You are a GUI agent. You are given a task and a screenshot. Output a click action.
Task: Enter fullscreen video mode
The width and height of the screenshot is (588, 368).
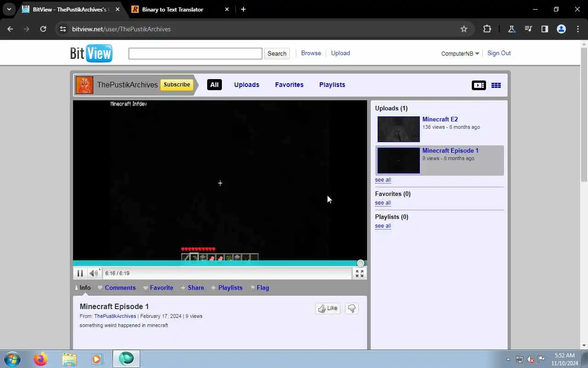click(x=360, y=273)
